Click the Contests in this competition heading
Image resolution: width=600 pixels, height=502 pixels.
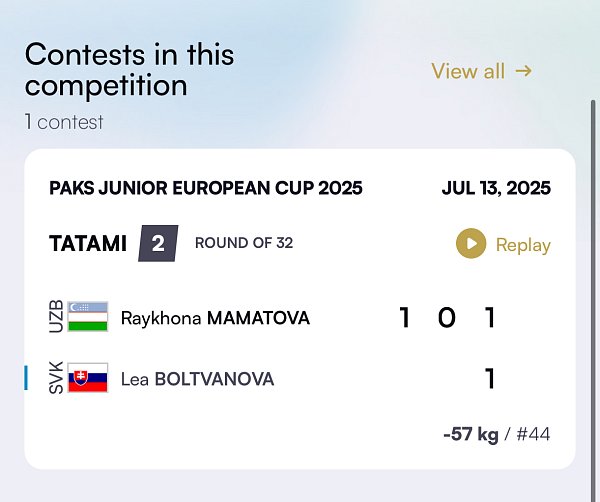(x=130, y=69)
